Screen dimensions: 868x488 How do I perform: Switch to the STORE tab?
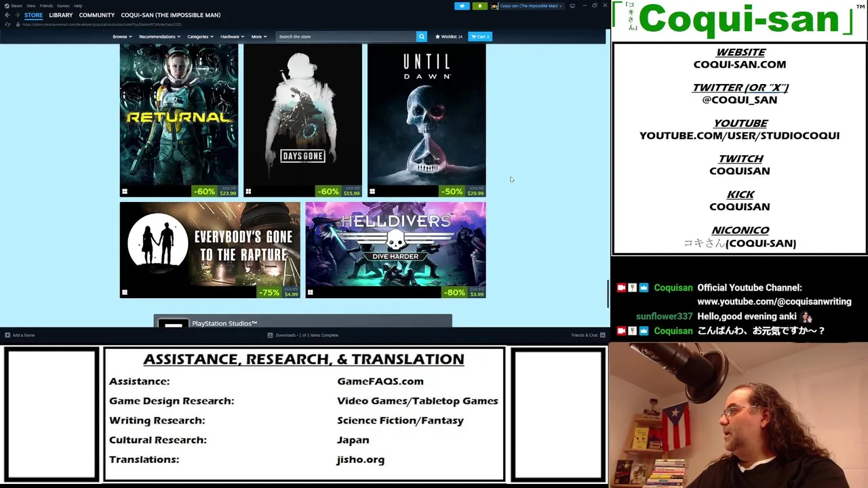pos(33,15)
